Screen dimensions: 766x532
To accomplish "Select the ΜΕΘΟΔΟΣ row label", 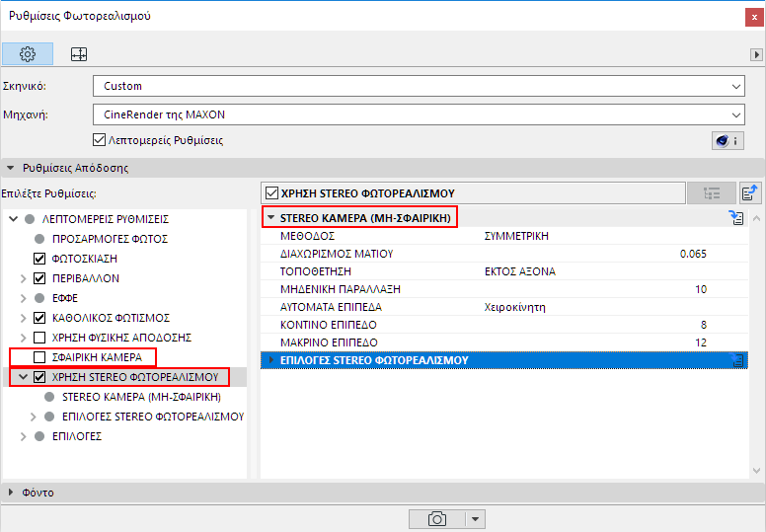I will coord(307,236).
